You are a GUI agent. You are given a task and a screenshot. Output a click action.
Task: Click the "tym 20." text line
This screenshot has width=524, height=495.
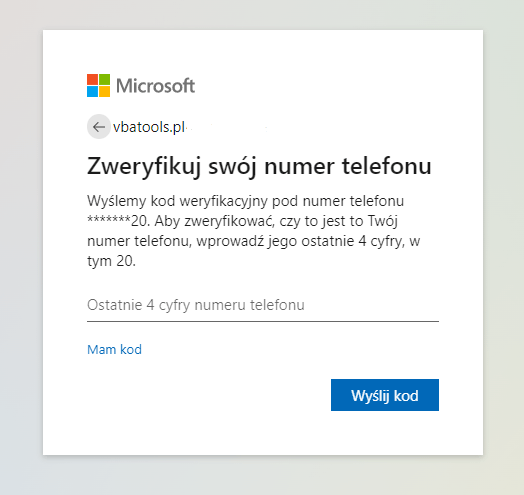(111, 261)
